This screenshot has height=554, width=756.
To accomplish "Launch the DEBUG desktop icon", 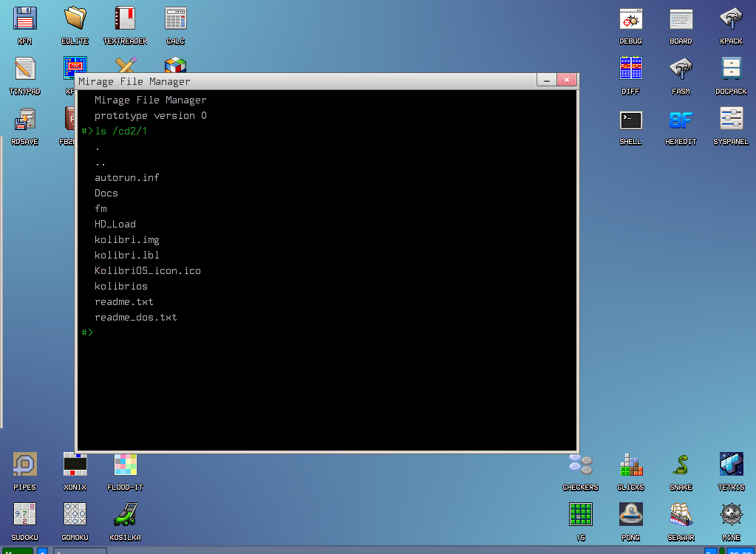I will point(630,18).
